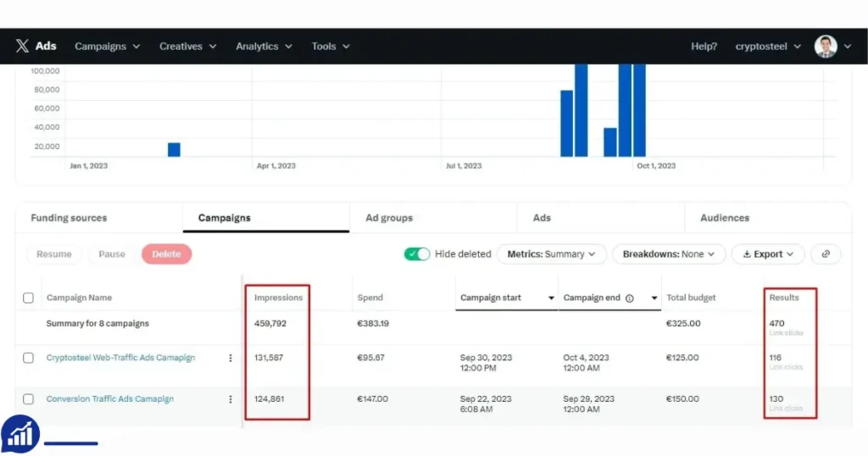Click the Campaign Name column header
Image resolution: width=868 pixels, height=456 pixels.
[79, 298]
